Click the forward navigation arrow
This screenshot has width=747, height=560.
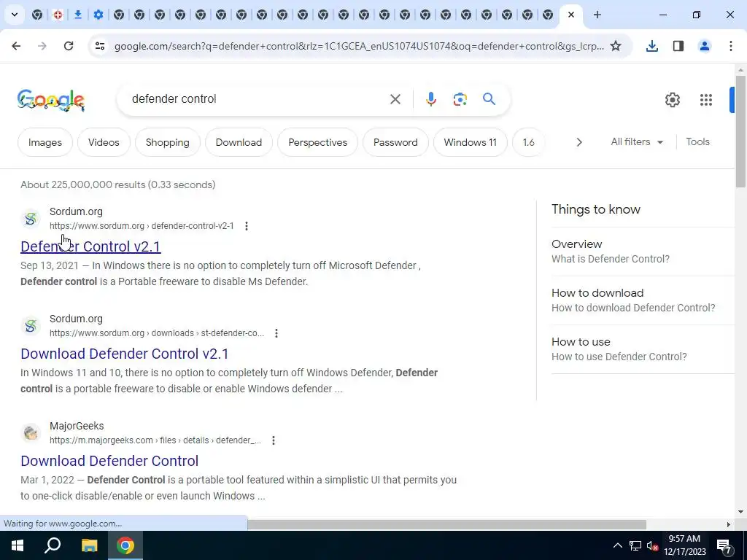(x=42, y=46)
